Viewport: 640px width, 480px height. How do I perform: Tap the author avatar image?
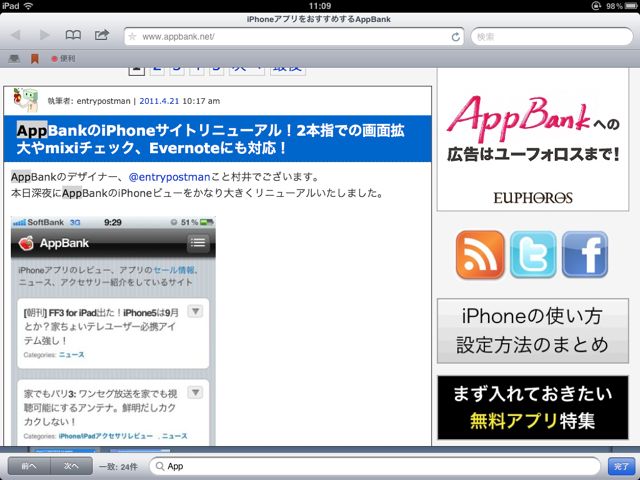tap(25, 100)
